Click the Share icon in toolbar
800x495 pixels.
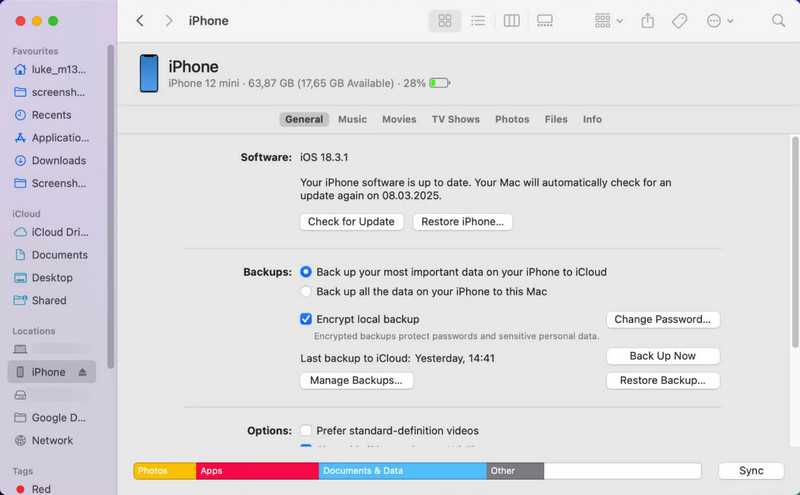pos(647,21)
